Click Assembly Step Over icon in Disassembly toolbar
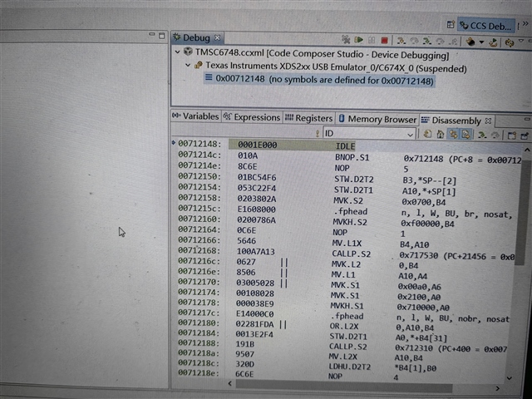The width and height of the screenshot is (532, 399). (x=495, y=135)
